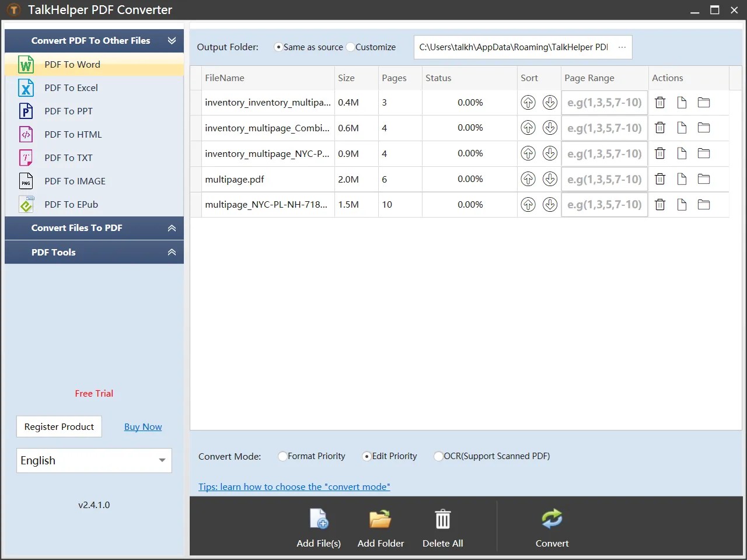
Task: Open the output folder for multipage_NYC-PL-NH-718
Action: 703,205
